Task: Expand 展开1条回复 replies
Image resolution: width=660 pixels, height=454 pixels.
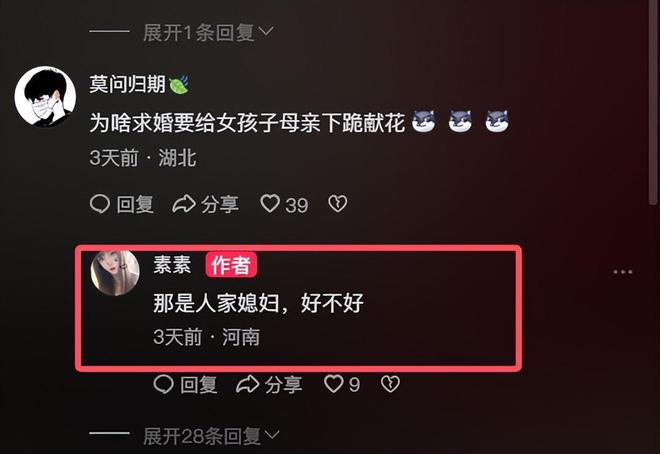Action: 199,32
